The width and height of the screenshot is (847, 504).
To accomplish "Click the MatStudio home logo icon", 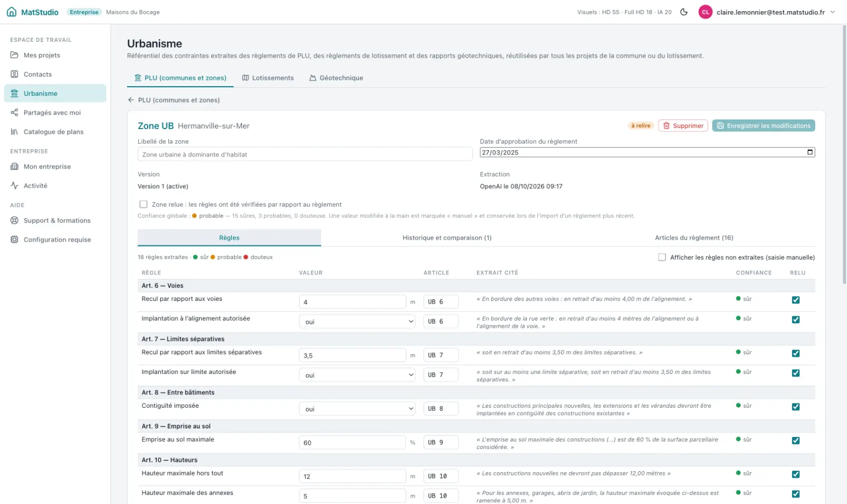I will (x=12, y=12).
